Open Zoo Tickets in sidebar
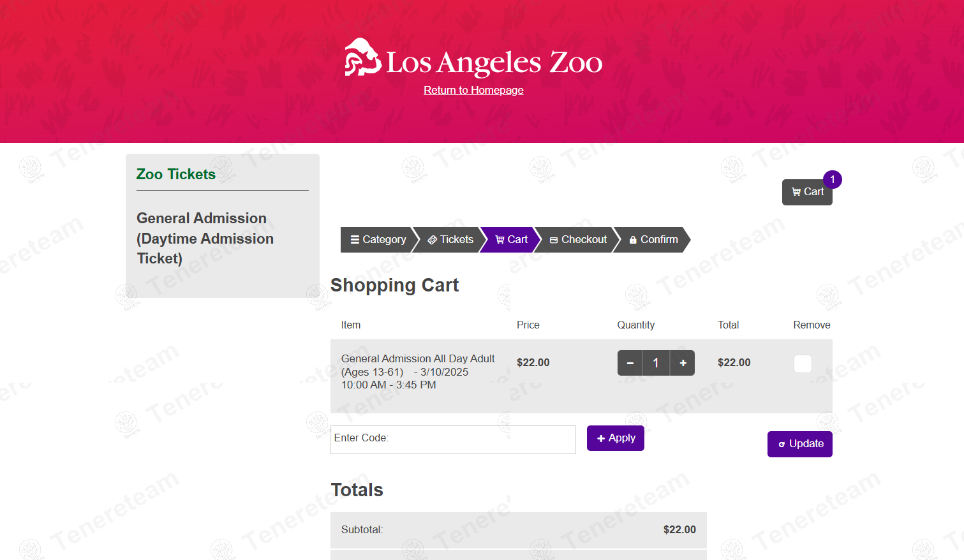The image size is (964, 560). (176, 174)
